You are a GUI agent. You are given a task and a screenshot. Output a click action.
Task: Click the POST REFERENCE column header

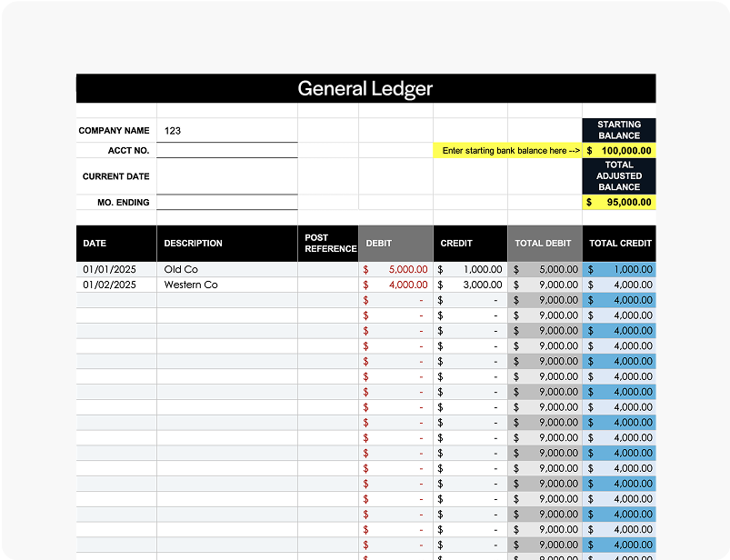tap(328, 244)
